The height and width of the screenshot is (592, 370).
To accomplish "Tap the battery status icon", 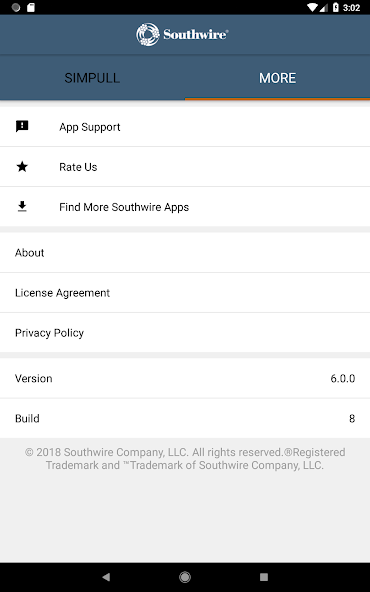I will point(336,8).
